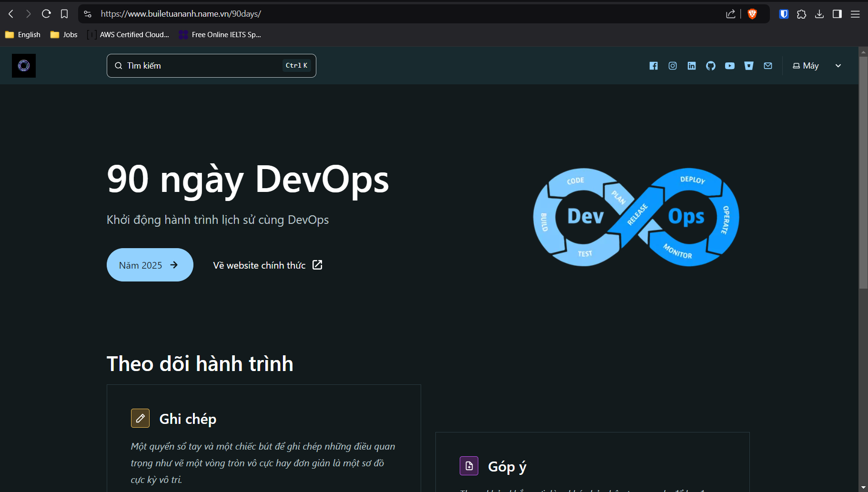Share this page via share icon
Screen dimensions: 868x492
tap(731, 14)
